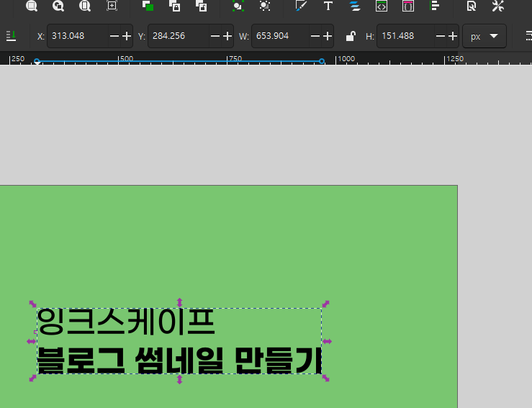
Task: Click the Create Clone icon
Action: click(x=174, y=6)
